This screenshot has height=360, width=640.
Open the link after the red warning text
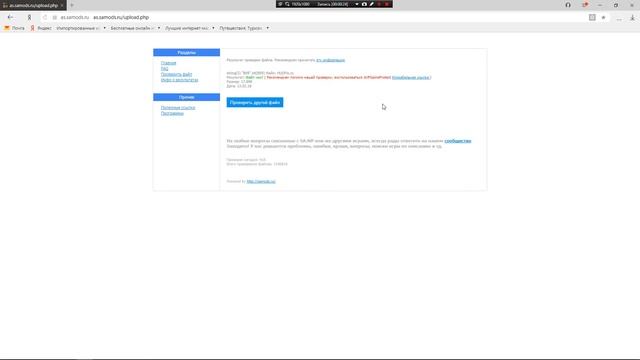point(411,77)
